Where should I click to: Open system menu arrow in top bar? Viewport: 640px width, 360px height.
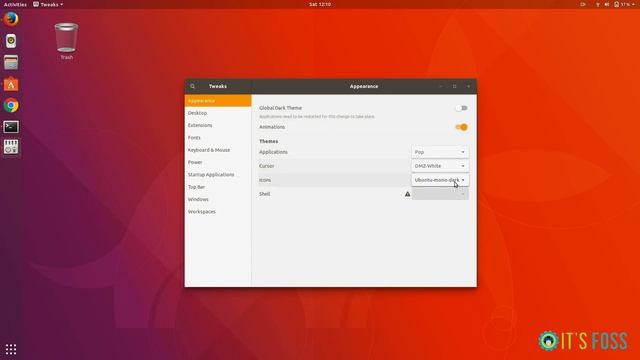click(x=633, y=4)
